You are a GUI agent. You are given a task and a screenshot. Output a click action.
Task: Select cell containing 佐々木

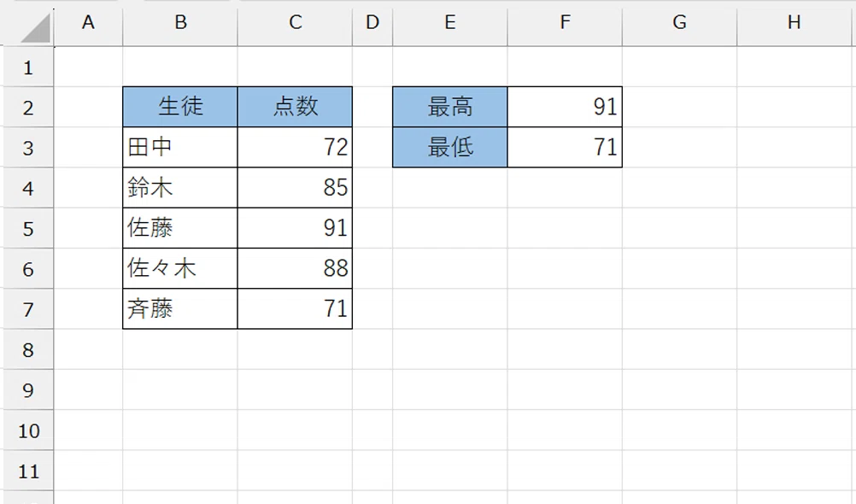180,268
